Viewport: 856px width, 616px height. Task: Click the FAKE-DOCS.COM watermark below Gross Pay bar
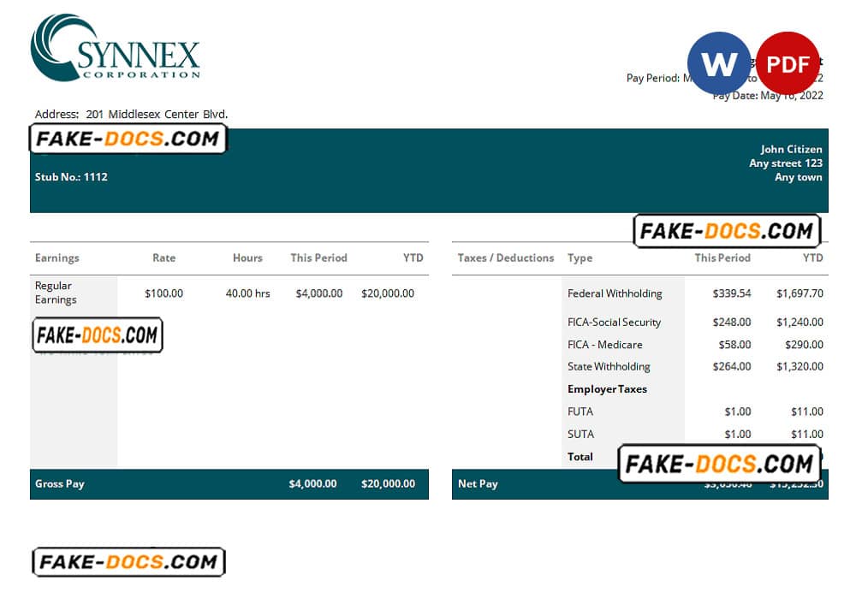(x=128, y=561)
